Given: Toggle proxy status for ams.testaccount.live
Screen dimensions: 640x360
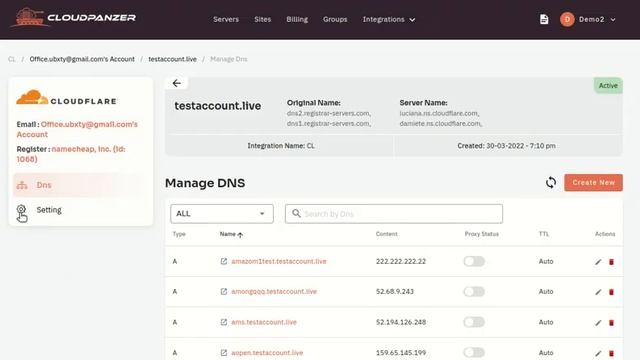Looking at the screenshot, I should coord(474,322).
